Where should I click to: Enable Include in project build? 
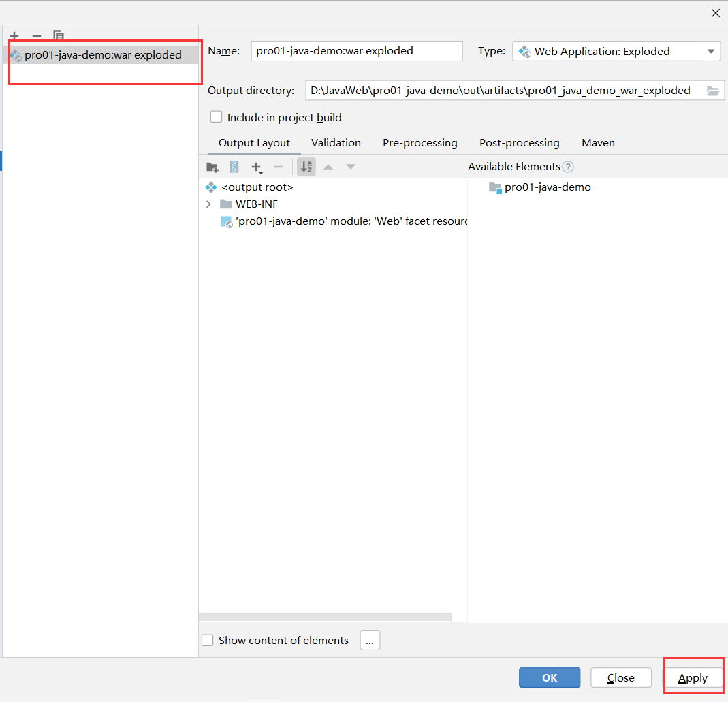tap(216, 117)
